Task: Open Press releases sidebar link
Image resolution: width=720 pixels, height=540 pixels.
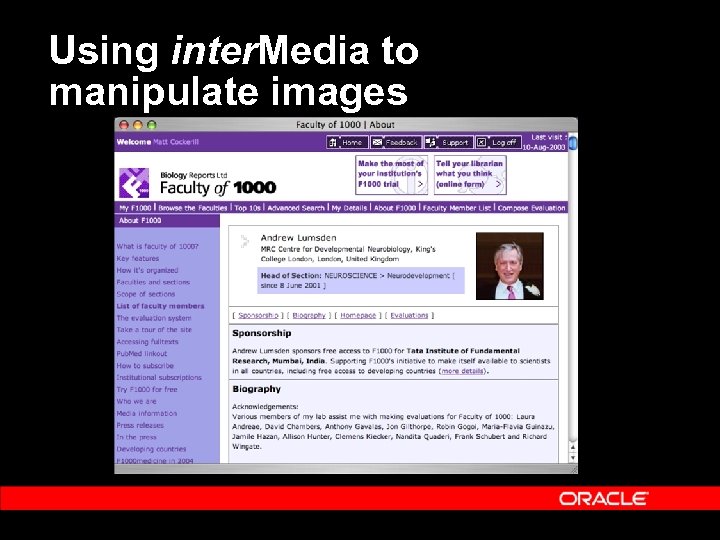Action: 140,425
